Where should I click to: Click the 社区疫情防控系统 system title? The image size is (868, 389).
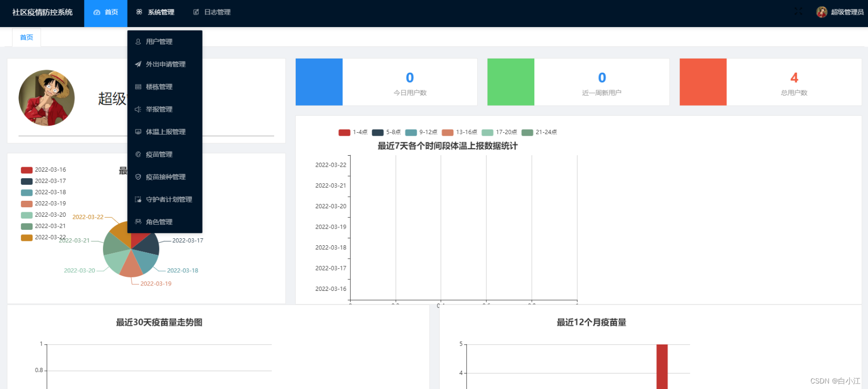43,12
